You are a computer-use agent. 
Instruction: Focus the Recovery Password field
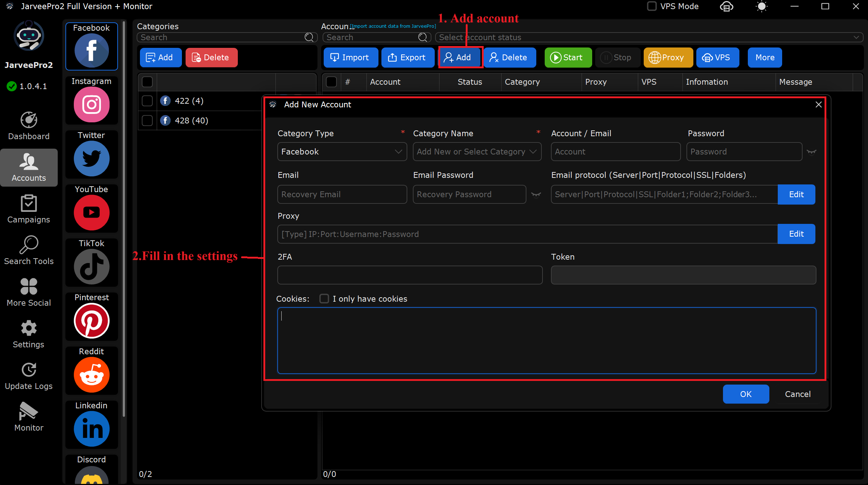point(469,194)
